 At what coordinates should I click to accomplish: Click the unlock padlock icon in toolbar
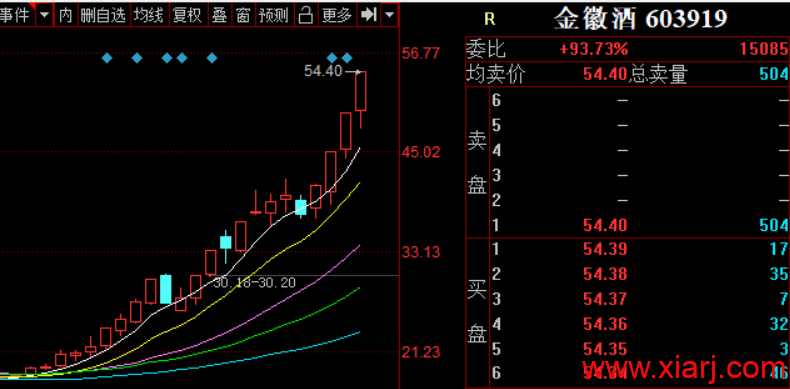(305, 16)
